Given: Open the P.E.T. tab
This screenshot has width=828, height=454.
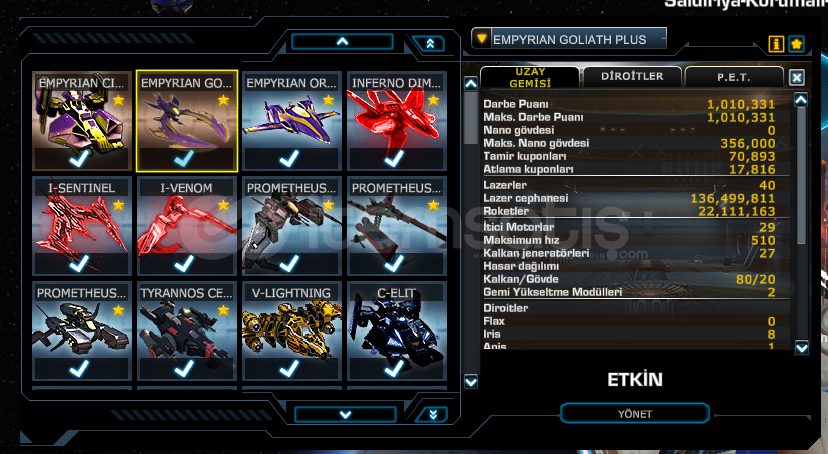Looking at the screenshot, I should click(x=733, y=77).
